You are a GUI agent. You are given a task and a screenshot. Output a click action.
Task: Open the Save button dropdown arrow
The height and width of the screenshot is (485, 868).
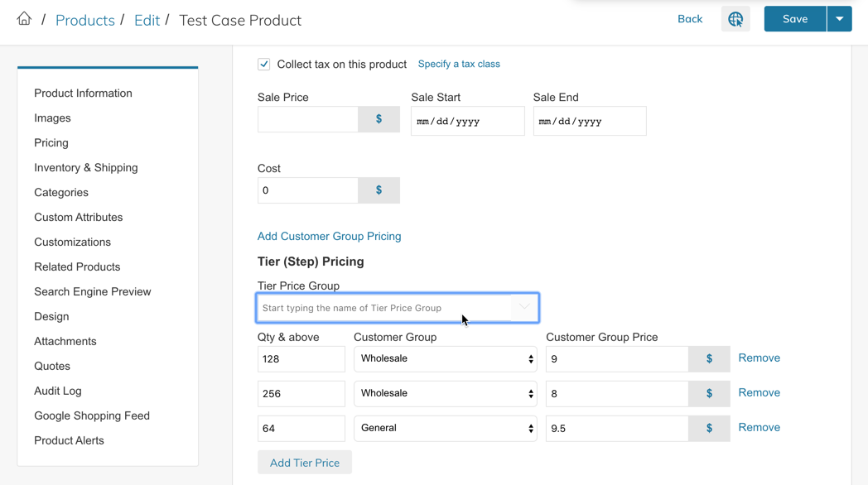(x=839, y=19)
